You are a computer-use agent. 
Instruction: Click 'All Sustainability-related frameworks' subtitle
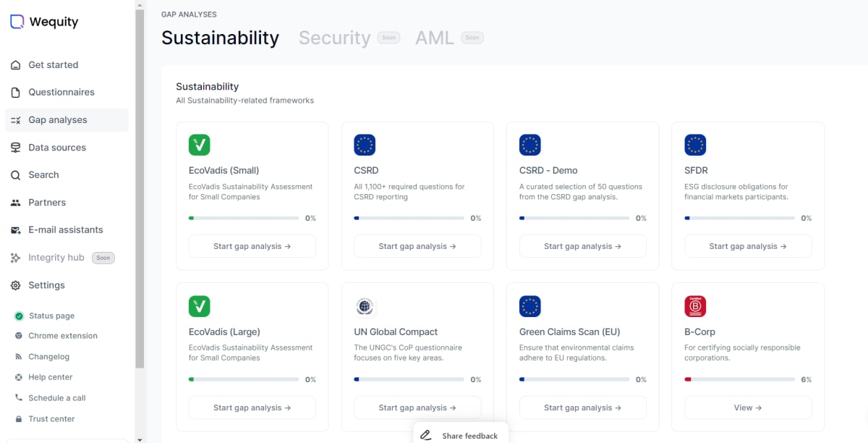coord(245,101)
